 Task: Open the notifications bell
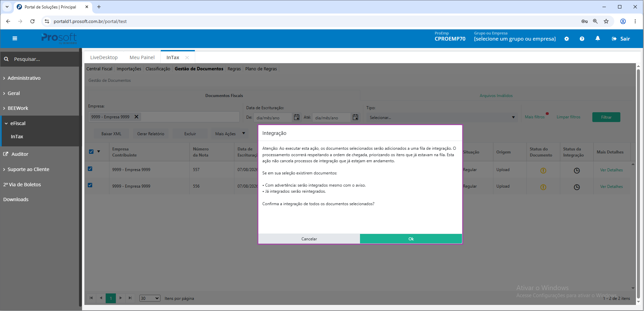[598, 39]
